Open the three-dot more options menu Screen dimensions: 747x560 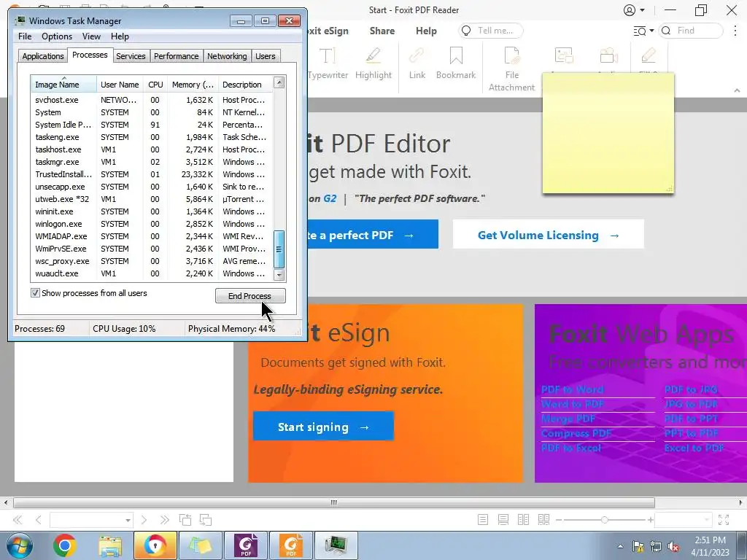pos(735,31)
